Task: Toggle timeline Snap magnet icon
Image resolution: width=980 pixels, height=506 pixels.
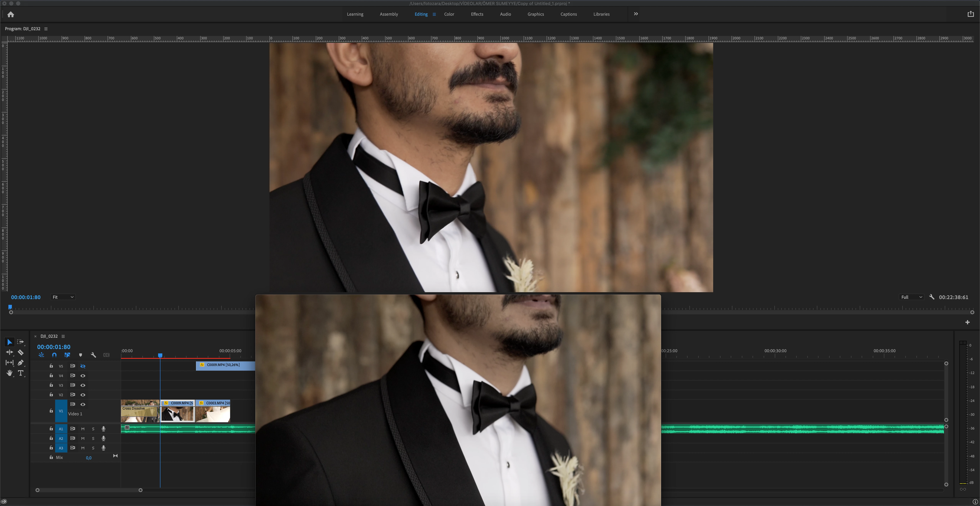Action: point(54,355)
